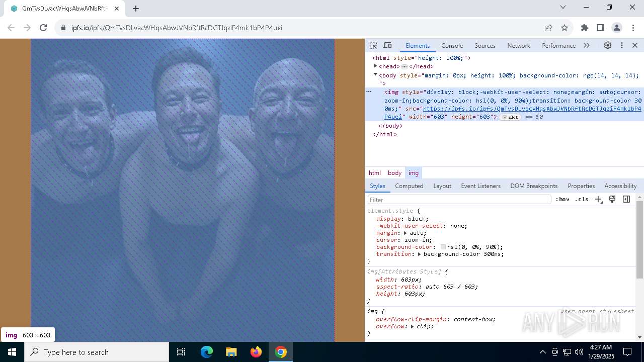Open DOM Breakpoints tab
This screenshot has width=644, height=362.
click(534, 186)
